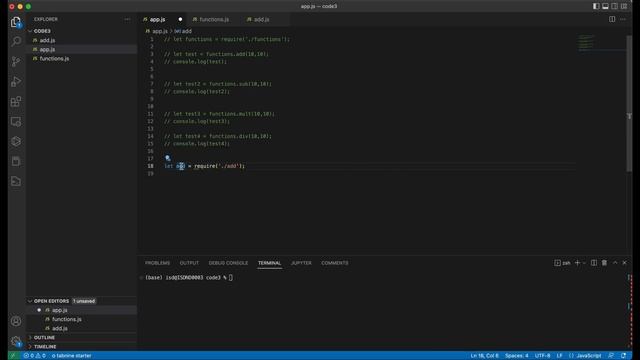Switch to the add.js editor tab
Screen dimensions: 640x360
pyautogui.click(x=261, y=19)
